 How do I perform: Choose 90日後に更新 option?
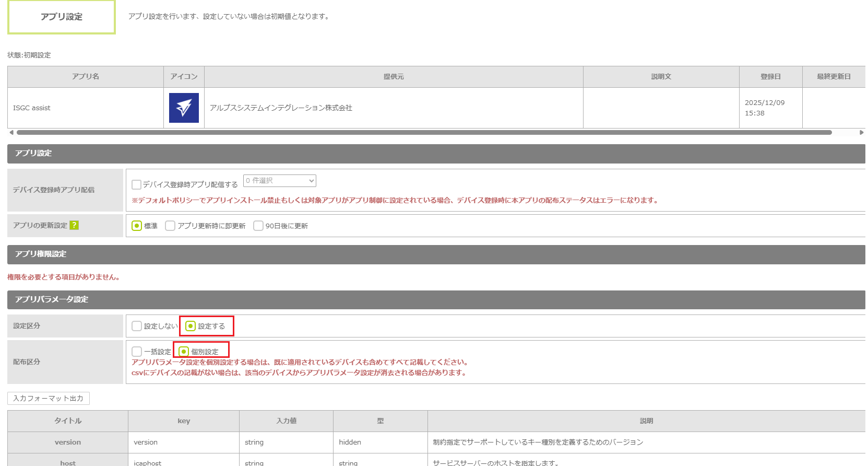pyautogui.click(x=258, y=226)
